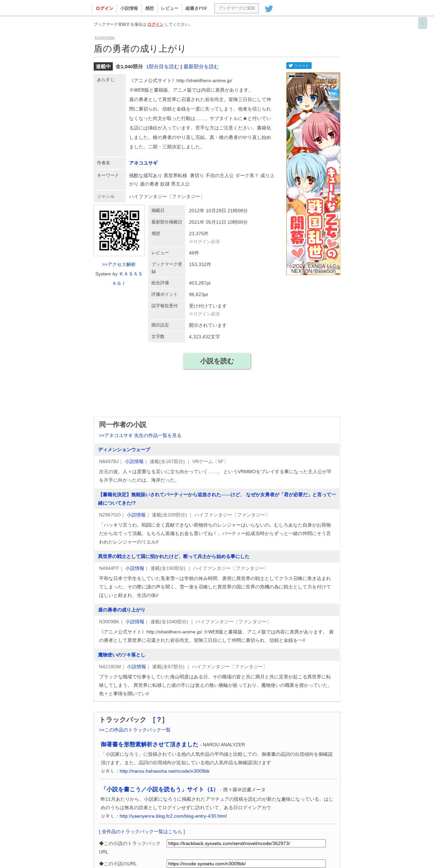Click the red ログイン link in bookmark notice

click(x=155, y=24)
